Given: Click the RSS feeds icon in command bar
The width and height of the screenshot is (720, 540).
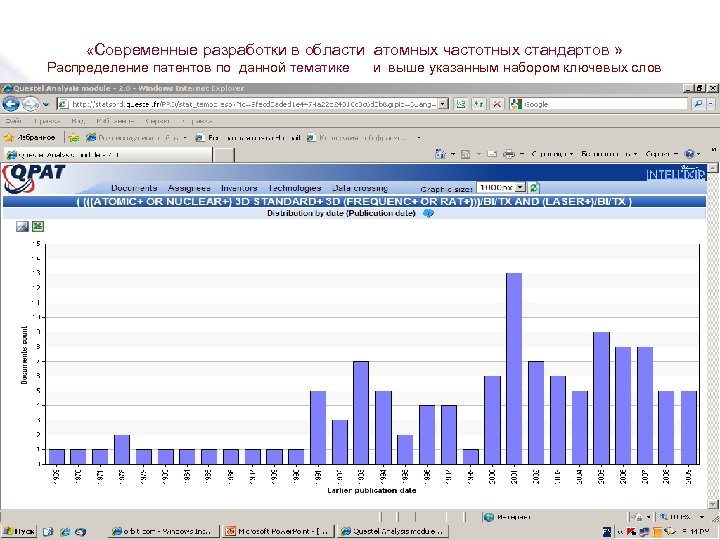Looking at the screenshot, I should pos(465,154).
